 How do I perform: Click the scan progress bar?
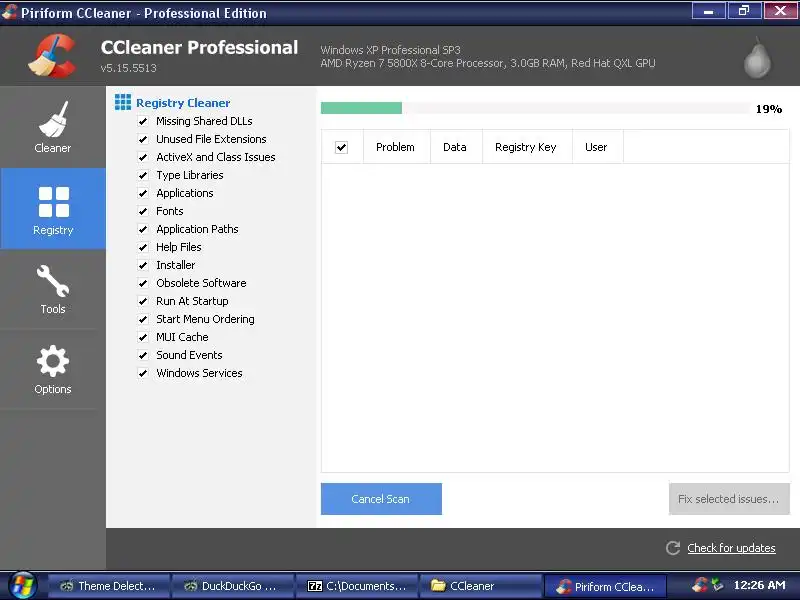pos(535,108)
